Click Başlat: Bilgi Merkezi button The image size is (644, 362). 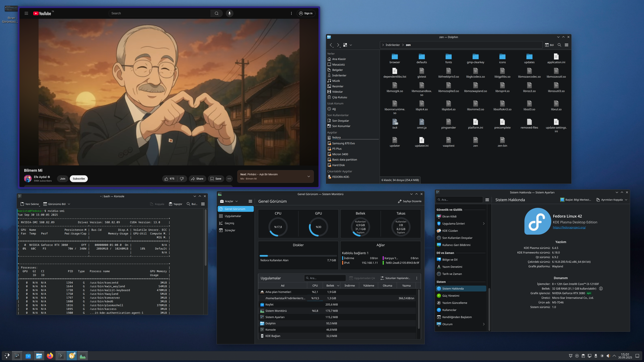pos(576,200)
